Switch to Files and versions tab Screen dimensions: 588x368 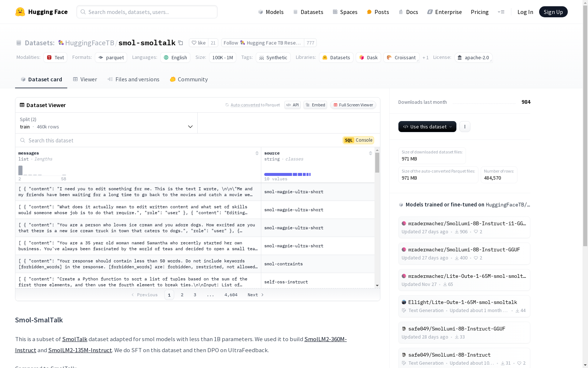tap(133, 79)
